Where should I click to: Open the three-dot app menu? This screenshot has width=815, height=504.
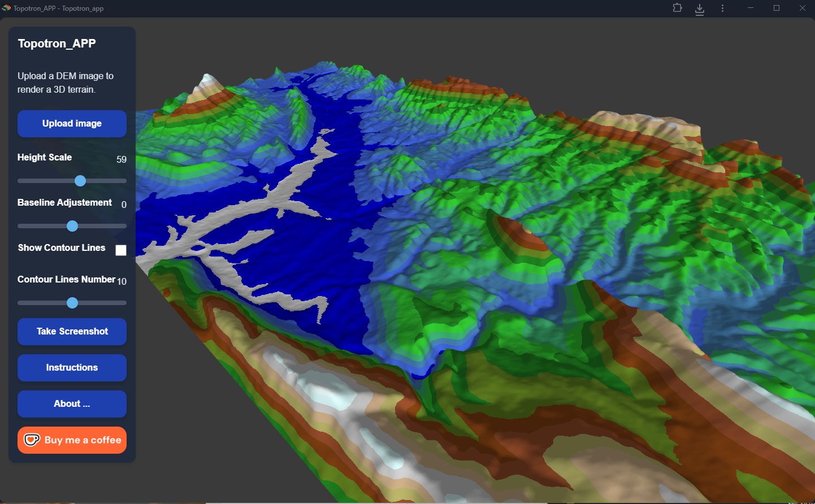722,8
